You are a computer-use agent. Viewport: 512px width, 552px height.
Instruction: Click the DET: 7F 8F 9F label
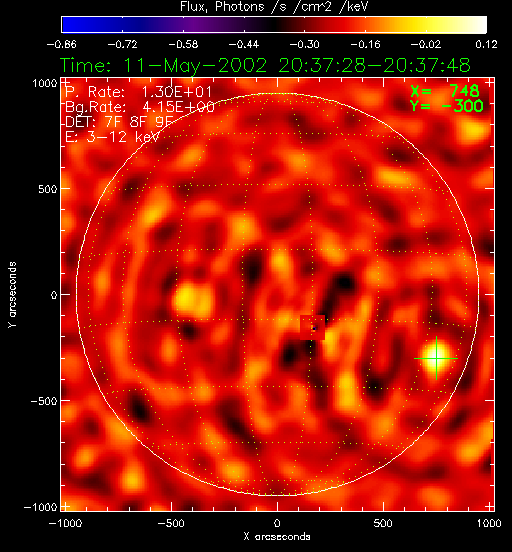[x=119, y=122]
